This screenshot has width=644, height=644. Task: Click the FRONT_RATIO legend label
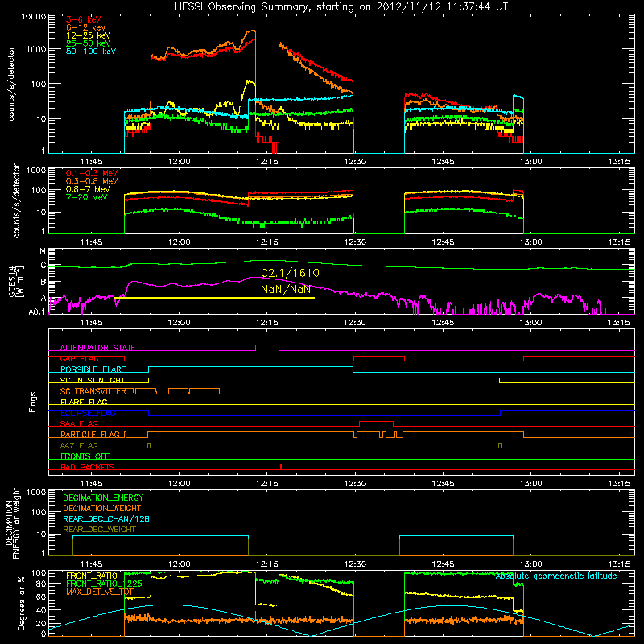pyautogui.click(x=92, y=576)
